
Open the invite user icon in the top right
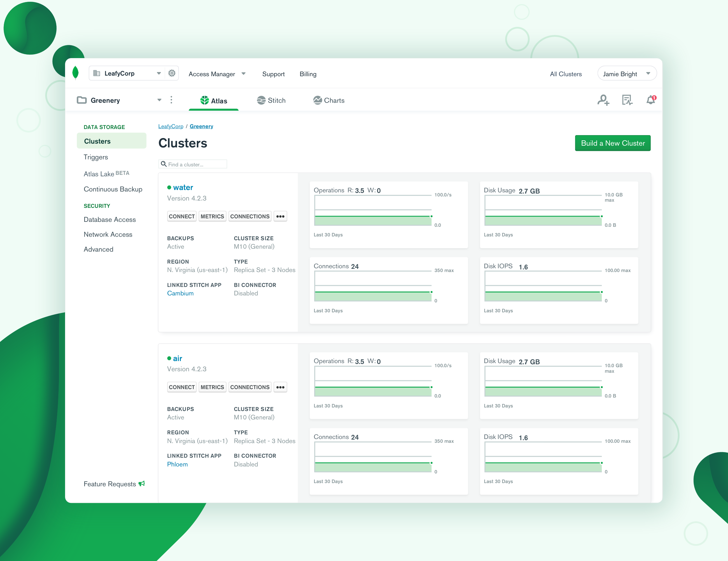point(604,100)
